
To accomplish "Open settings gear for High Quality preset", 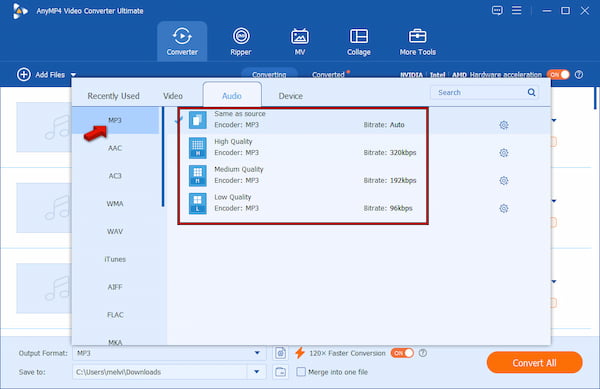I will tap(504, 153).
